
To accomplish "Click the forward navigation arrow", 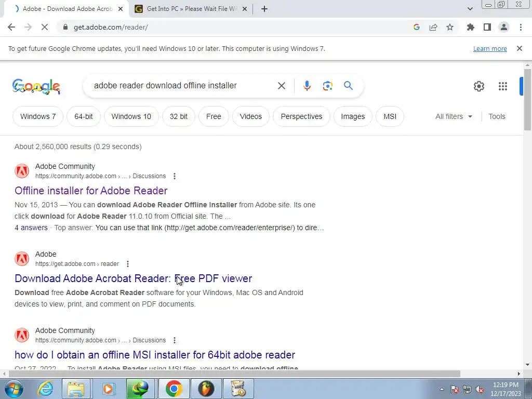I will tap(28, 27).
